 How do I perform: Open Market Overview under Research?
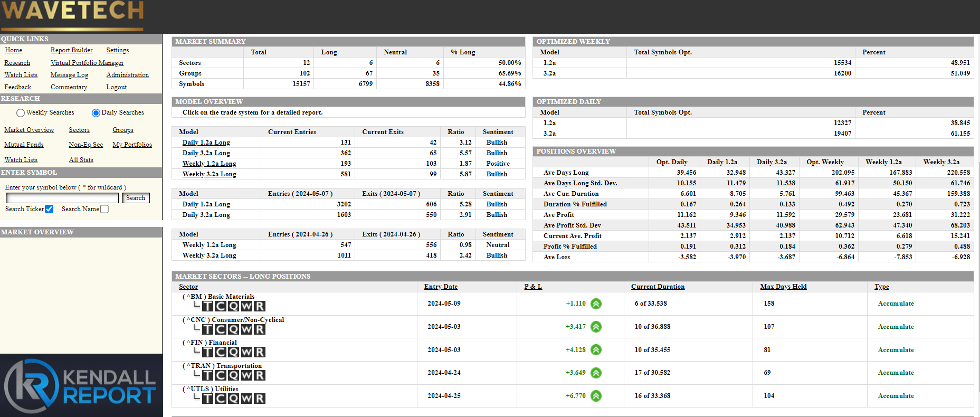(29, 130)
